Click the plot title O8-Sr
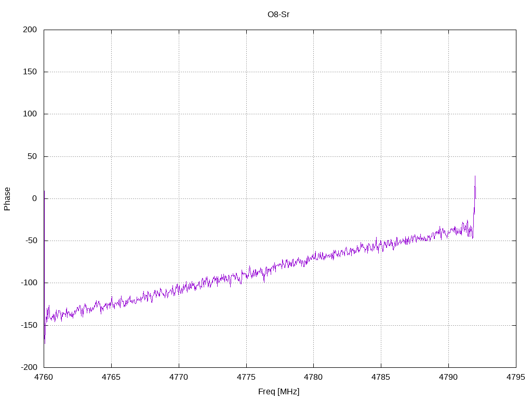 pos(278,15)
